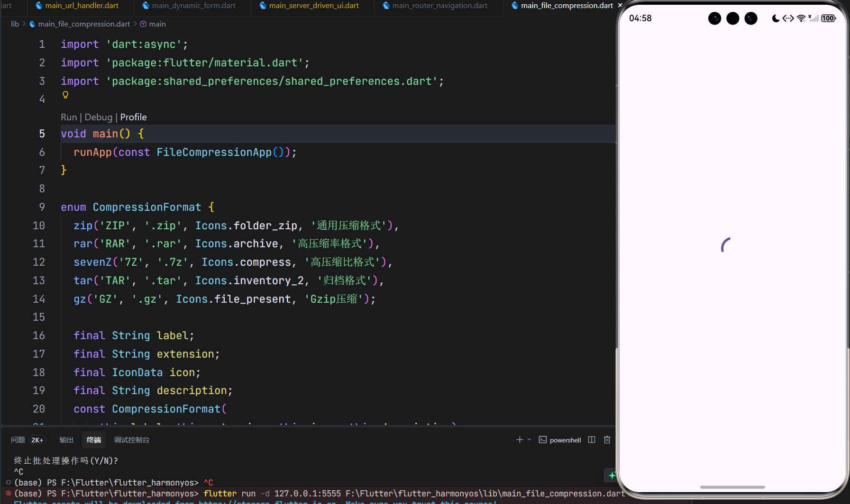Click the Profile CodeLens above main
The height and width of the screenshot is (504, 850).
(x=133, y=117)
